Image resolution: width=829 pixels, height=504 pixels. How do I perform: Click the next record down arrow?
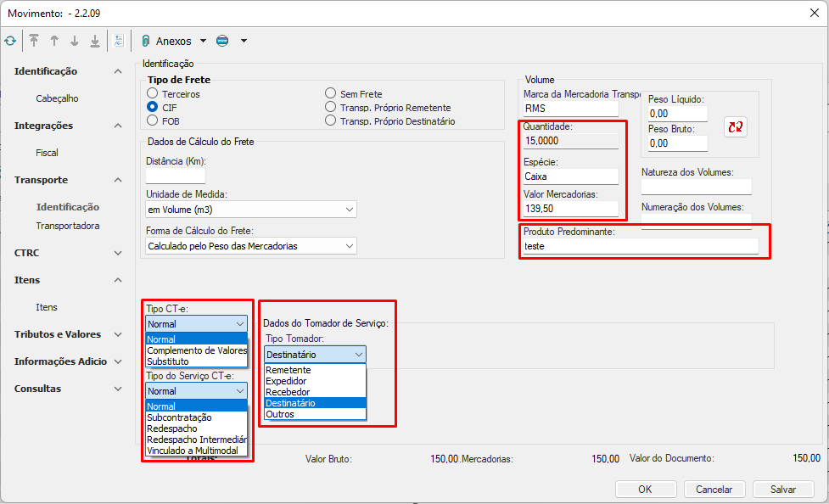75,41
